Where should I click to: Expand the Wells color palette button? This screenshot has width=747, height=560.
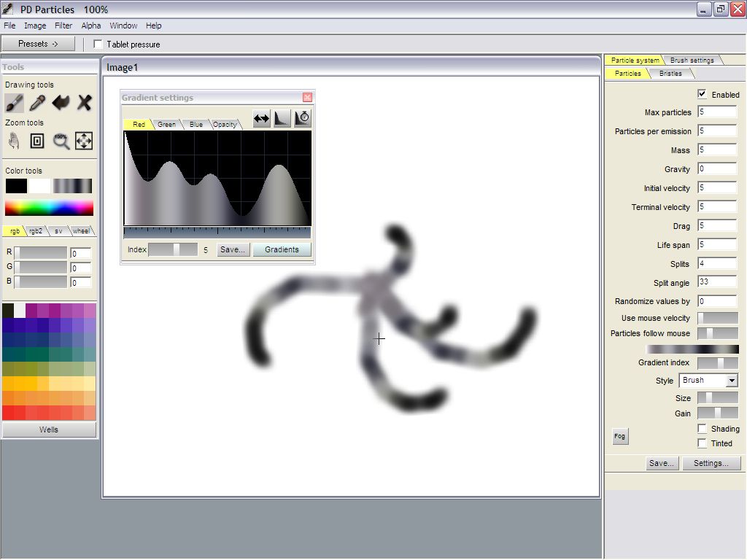point(49,429)
